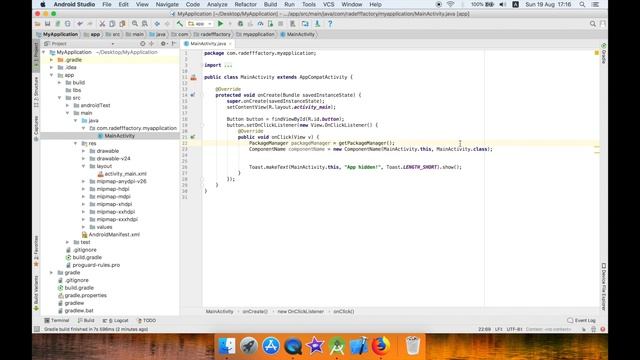Click the search everywhere magnifier in toolbar

593,24
